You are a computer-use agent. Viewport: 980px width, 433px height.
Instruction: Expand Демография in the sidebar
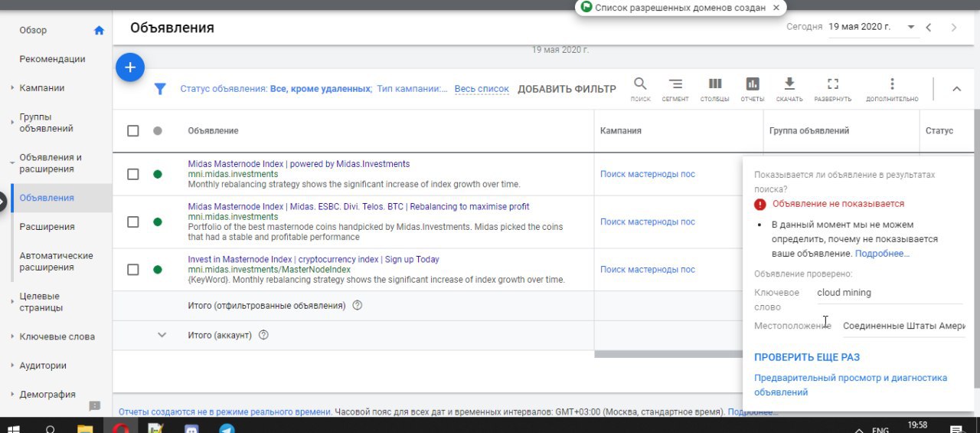[x=12, y=395]
